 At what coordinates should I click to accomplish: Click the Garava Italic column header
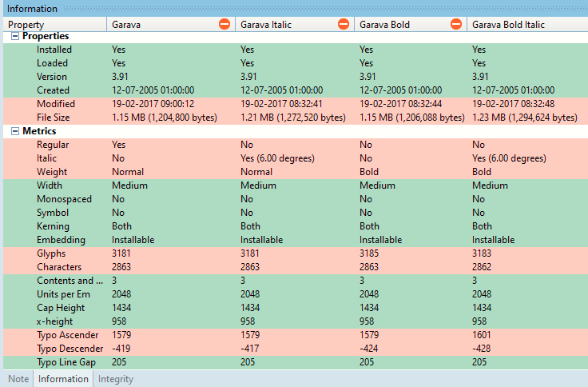point(295,25)
